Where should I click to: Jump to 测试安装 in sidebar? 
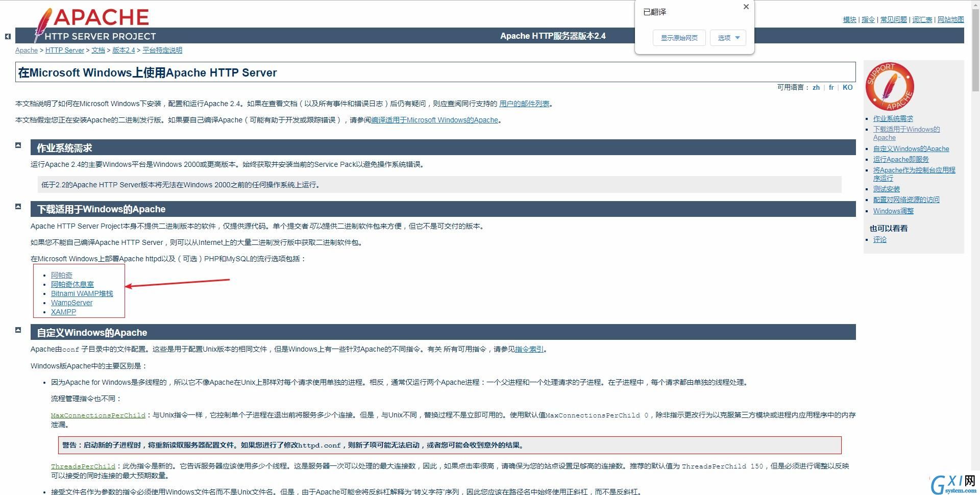887,189
